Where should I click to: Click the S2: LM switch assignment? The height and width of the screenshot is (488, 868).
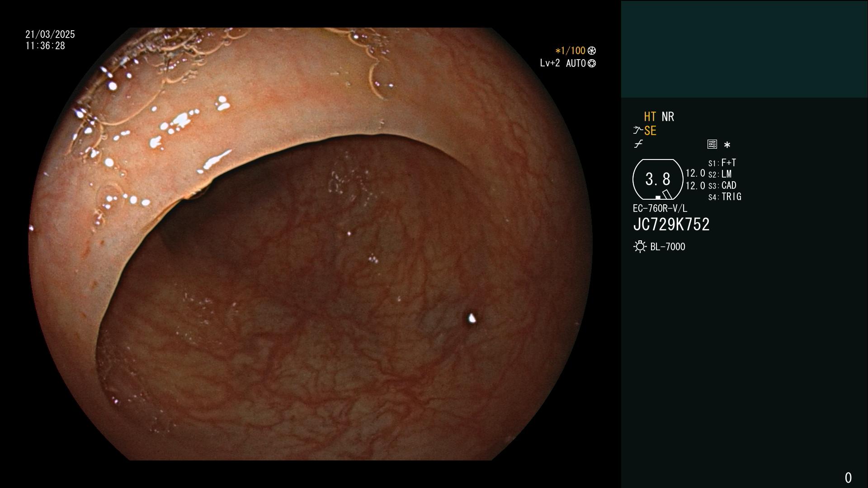(x=720, y=174)
